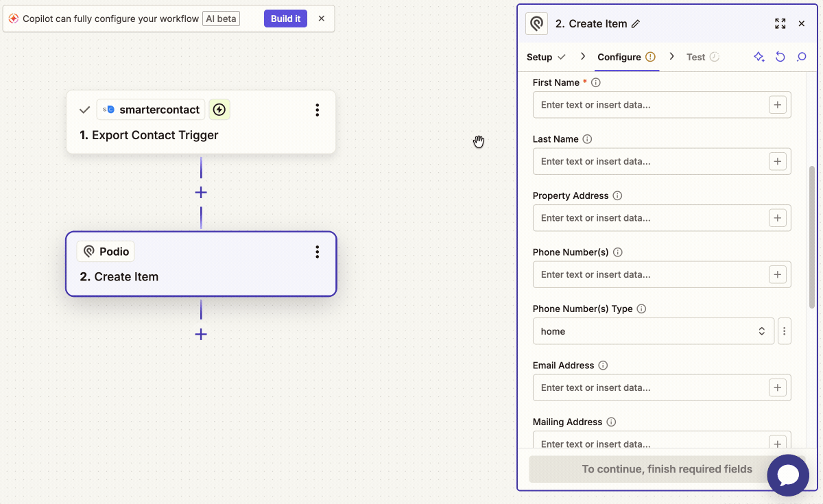View info tooltip beside Property Address
This screenshot has width=823, height=504.
[x=617, y=195]
